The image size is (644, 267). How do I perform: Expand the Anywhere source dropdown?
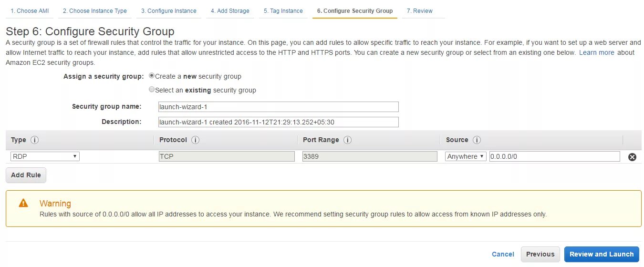pos(466,156)
